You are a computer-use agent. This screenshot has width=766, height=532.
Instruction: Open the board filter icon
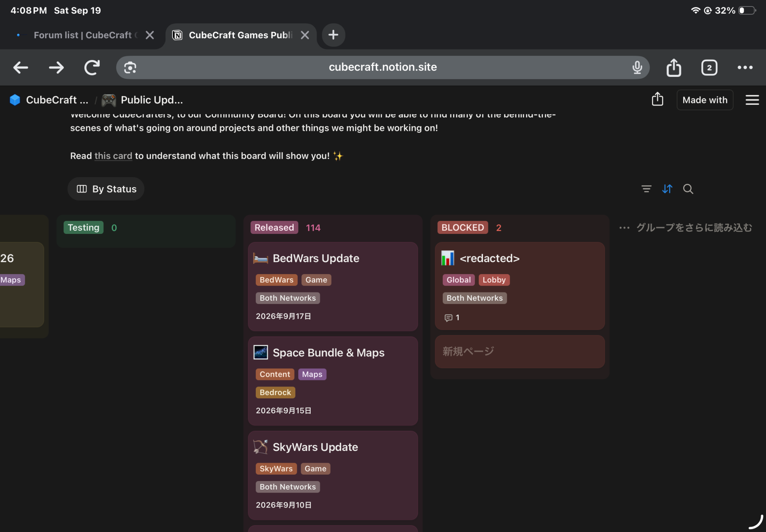click(x=646, y=189)
